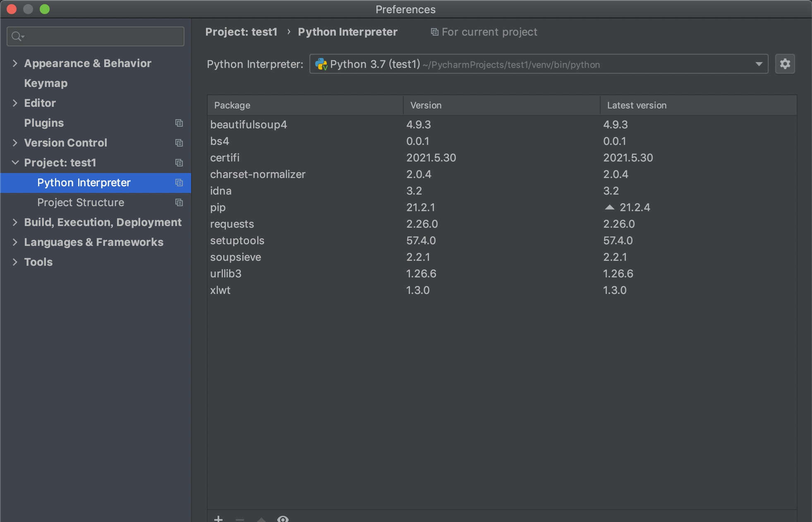This screenshot has height=522, width=812.
Task: Open the Plugins settings page
Action: coord(44,123)
